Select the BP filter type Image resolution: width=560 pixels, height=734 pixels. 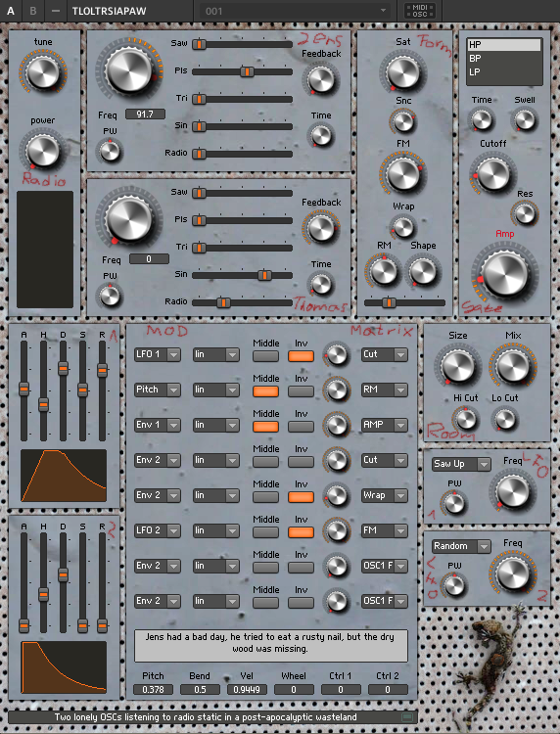click(x=504, y=59)
